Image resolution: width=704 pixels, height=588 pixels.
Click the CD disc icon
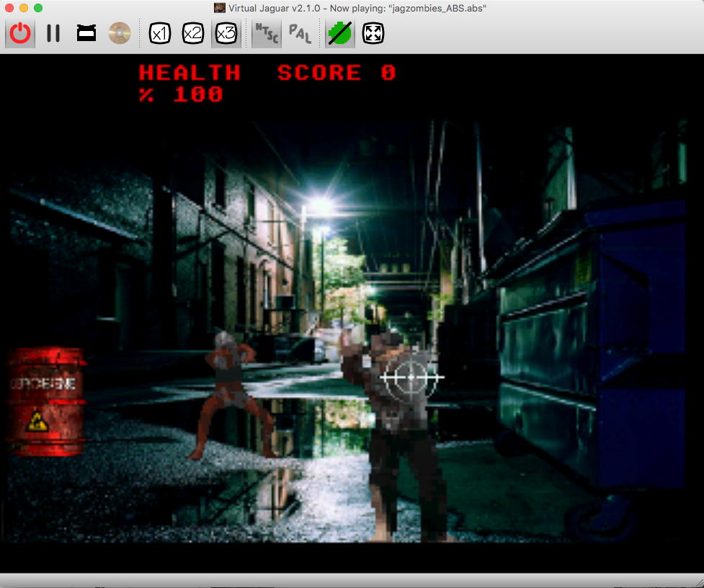(119, 34)
